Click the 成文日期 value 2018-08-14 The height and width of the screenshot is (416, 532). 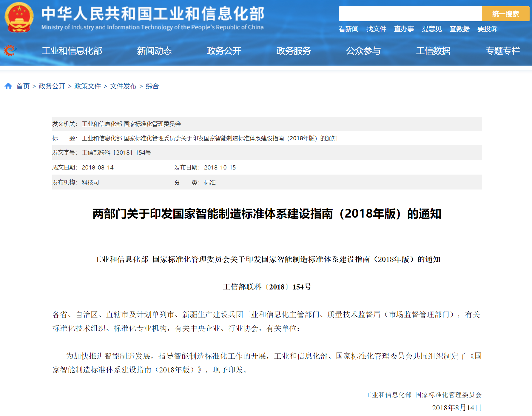coord(98,167)
